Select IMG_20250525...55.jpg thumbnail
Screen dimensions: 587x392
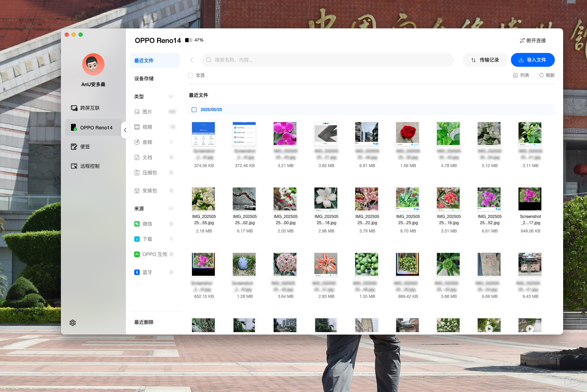click(203, 199)
